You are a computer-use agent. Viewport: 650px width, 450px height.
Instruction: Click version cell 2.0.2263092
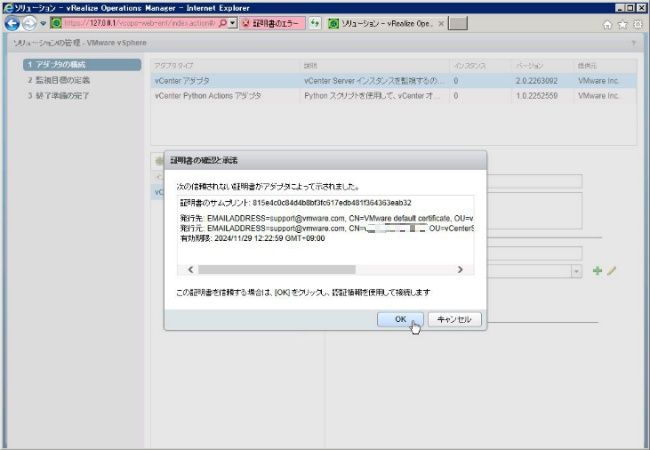(537, 81)
